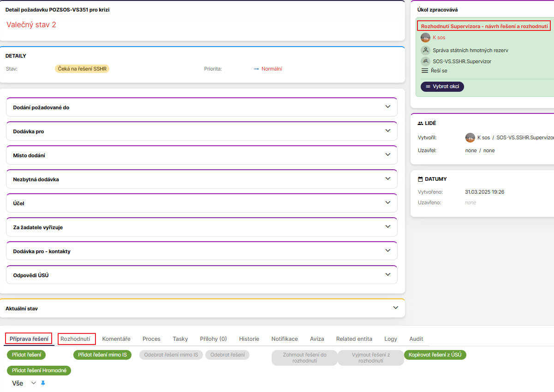554x392 pixels.
Task: Open the Přílohy (0) tab
Action: (213, 339)
